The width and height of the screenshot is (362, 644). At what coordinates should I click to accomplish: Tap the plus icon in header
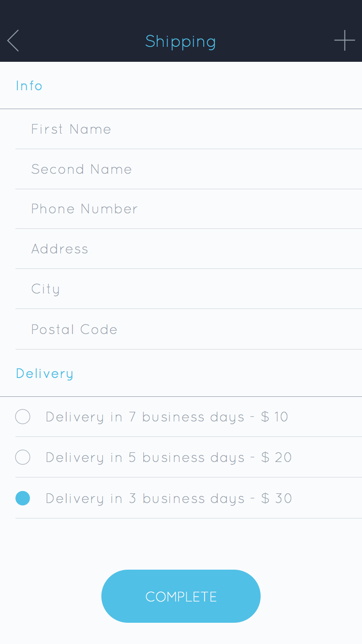[345, 41]
